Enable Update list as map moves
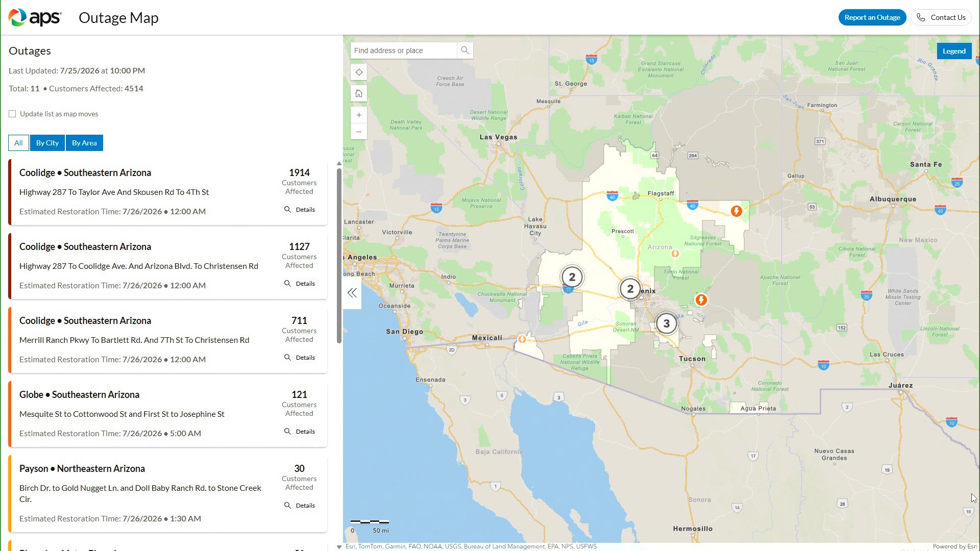 tap(12, 114)
